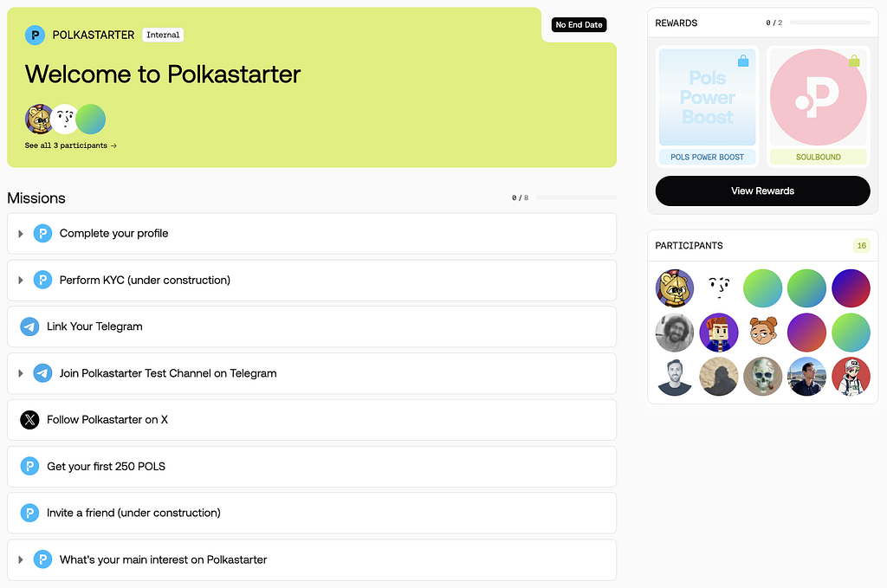
Task: Click lock icon on Soulbound reward
Action: tap(854, 61)
